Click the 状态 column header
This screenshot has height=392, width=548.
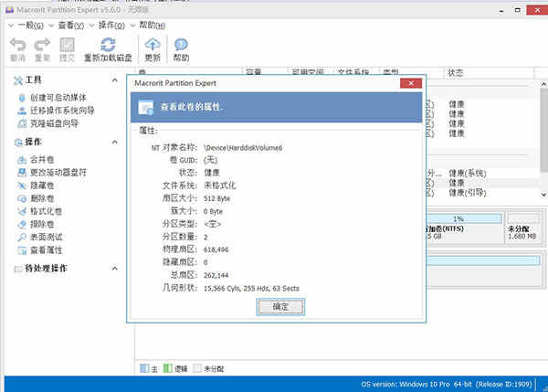pos(490,73)
